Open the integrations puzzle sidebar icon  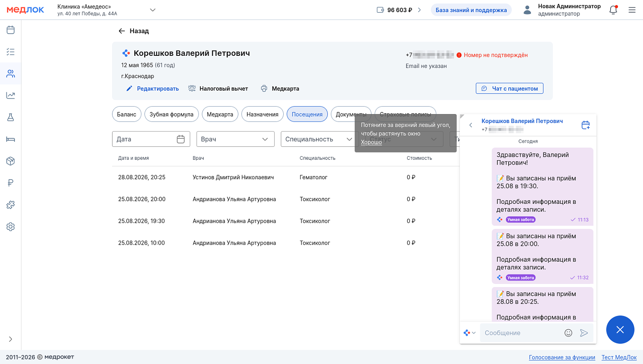click(11, 205)
